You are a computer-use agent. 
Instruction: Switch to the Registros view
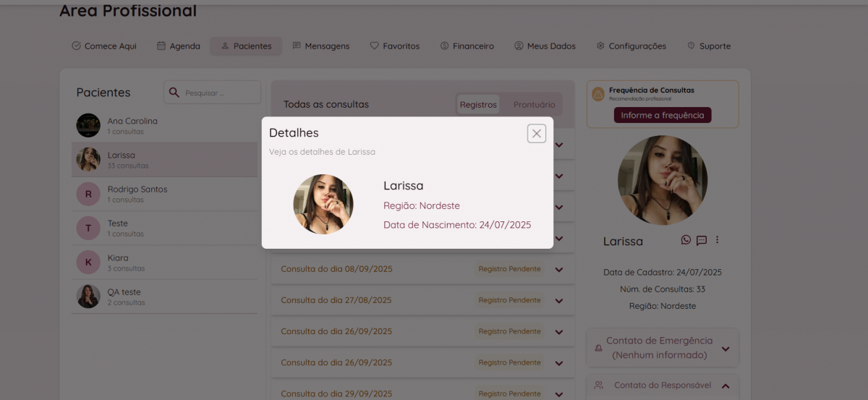click(x=478, y=104)
